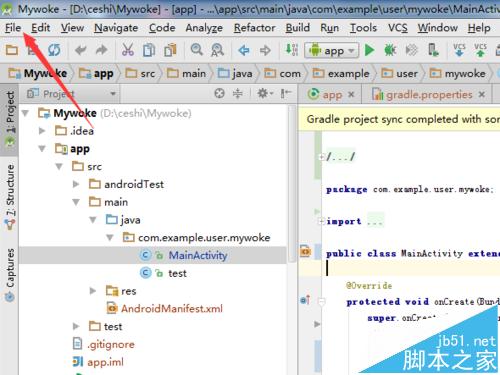
Task: Click the Undo arrow icon
Action: click(80, 50)
